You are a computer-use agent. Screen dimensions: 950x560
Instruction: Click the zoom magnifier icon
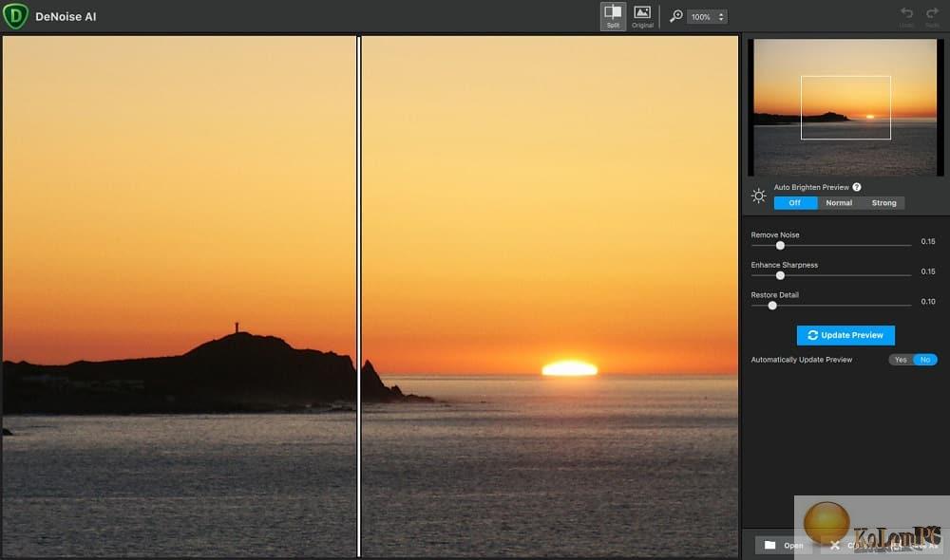pyautogui.click(x=676, y=16)
